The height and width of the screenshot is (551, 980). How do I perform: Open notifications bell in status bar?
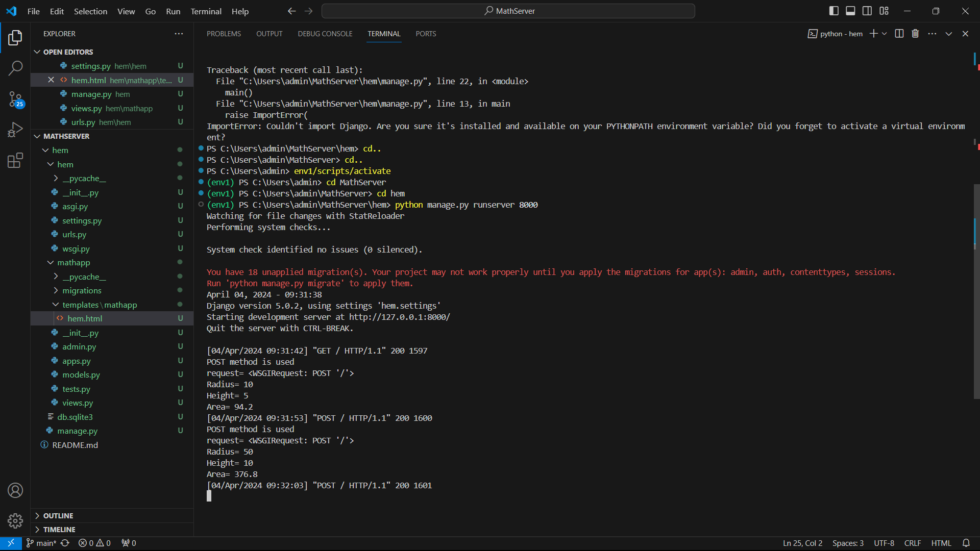[966, 543]
